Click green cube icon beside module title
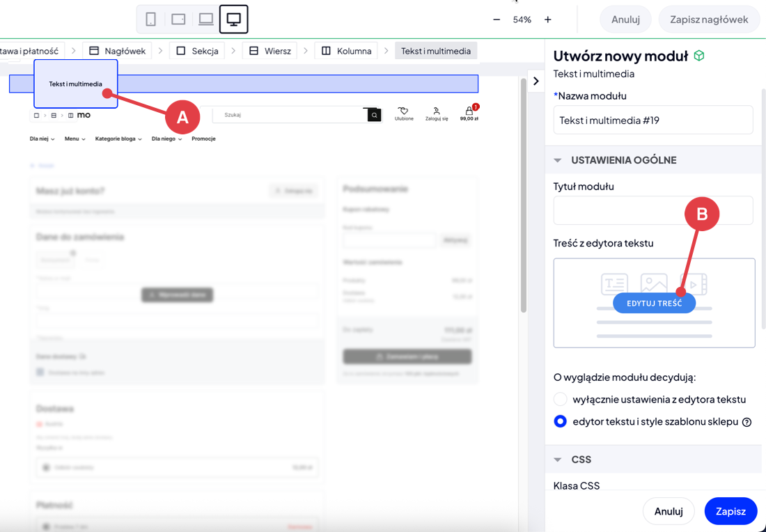The width and height of the screenshot is (766, 532). [699, 56]
